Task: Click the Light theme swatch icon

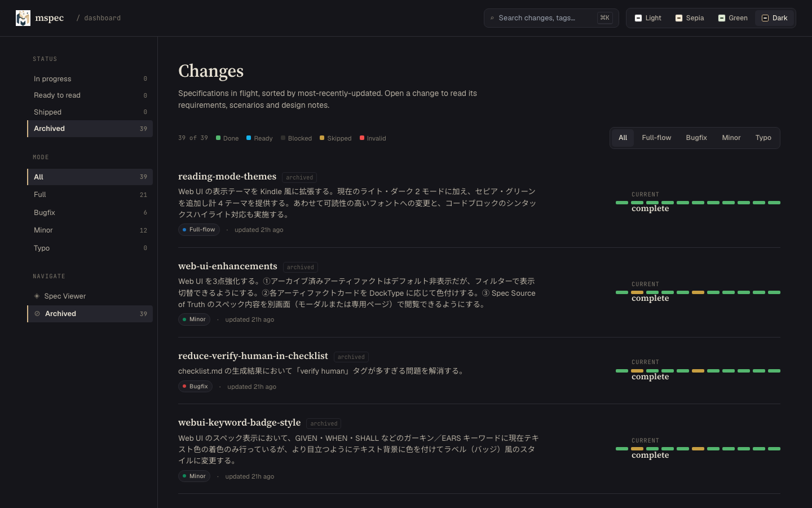Action: point(638,18)
